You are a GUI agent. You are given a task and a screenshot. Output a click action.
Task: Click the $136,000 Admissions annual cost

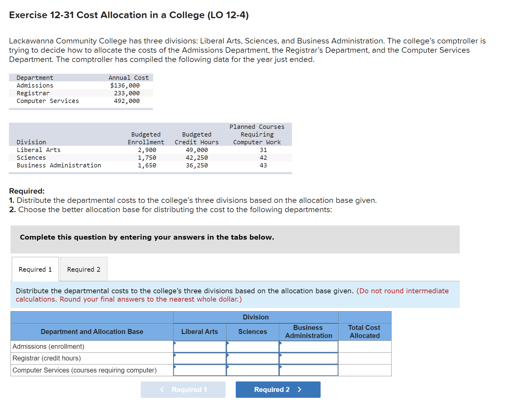125,85
